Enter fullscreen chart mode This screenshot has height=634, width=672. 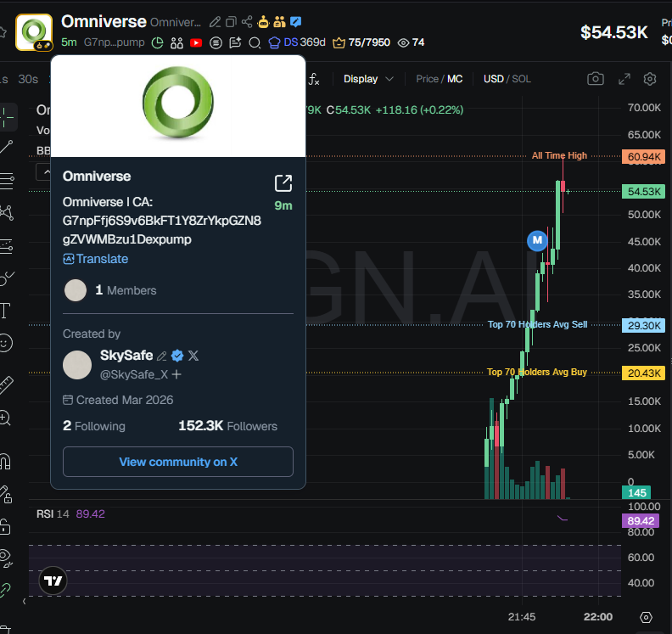pos(624,79)
